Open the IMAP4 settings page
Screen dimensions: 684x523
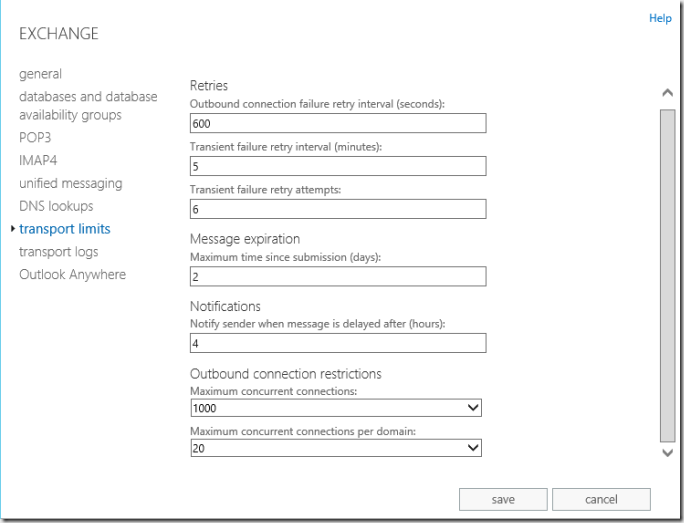pos(39,160)
